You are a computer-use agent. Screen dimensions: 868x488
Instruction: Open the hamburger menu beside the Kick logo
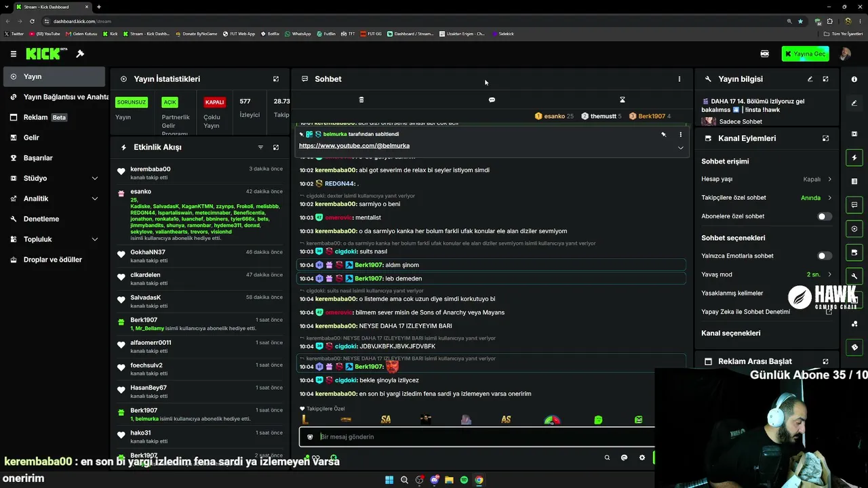(x=14, y=54)
